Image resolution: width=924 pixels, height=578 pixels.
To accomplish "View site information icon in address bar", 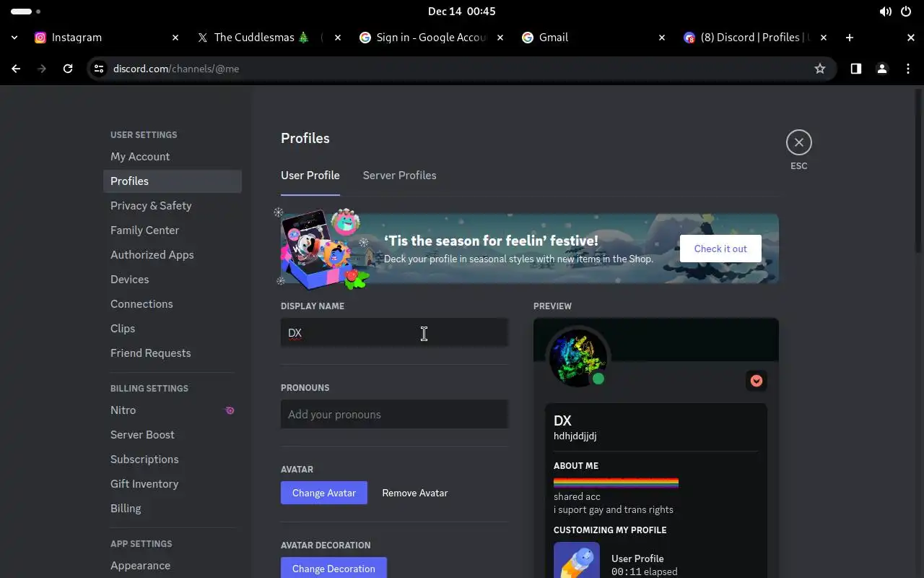I will click(x=99, y=69).
